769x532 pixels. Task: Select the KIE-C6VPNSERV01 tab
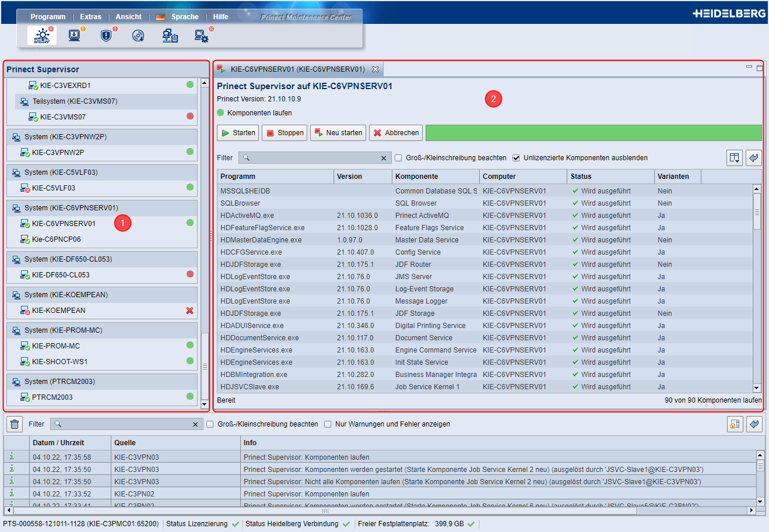tap(297, 69)
